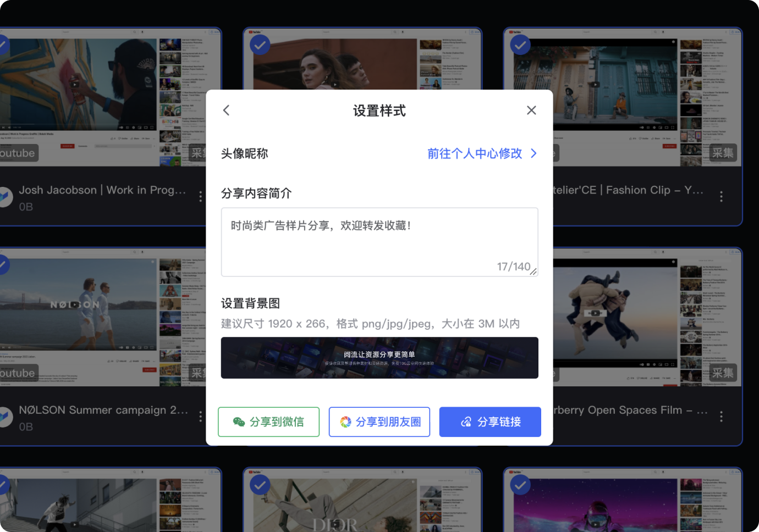Uncheck the DIOR card checkmark
Image resolution: width=759 pixels, height=532 pixels.
260,485
